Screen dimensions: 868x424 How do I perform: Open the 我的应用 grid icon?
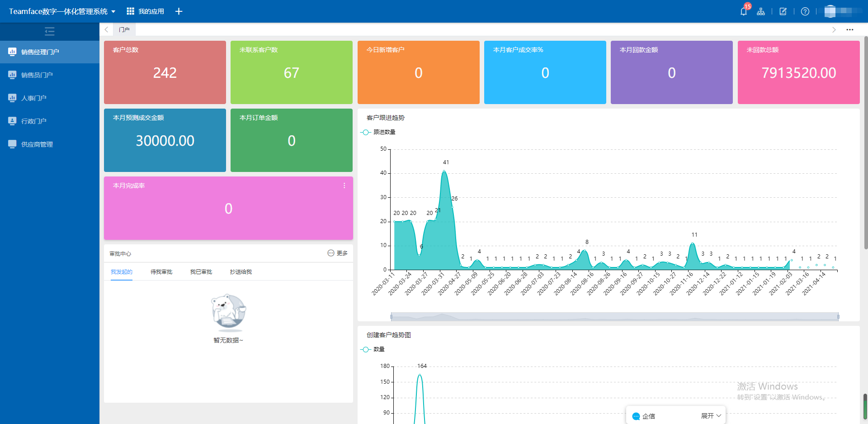tap(131, 11)
